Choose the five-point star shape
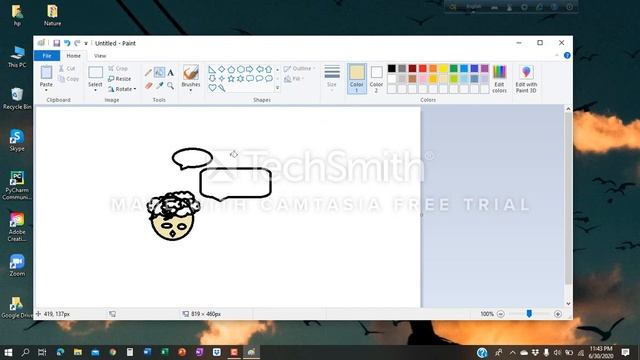Viewport: 640px width, 360px height. [x=231, y=78]
